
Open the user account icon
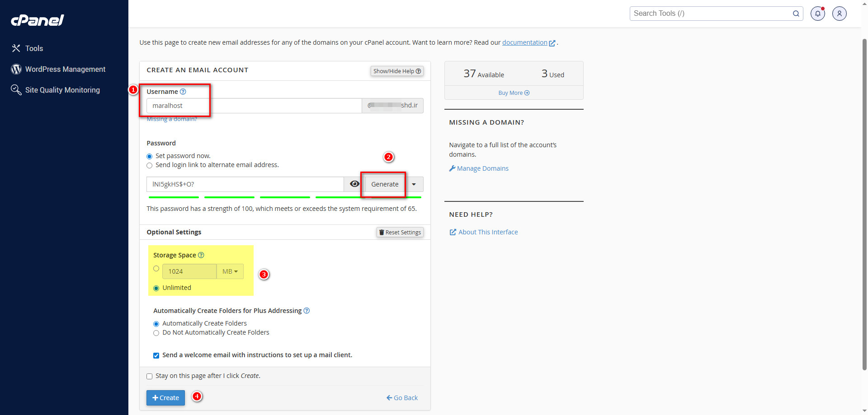(839, 14)
